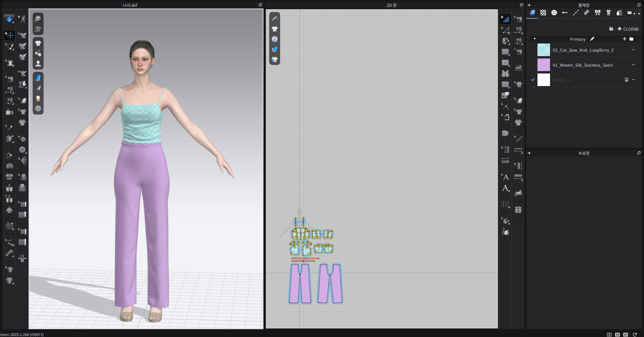This screenshot has height=337, width=644.
Task: Add a new fabric with plus button
Action: pyautogui.click(x=624, y=39)
